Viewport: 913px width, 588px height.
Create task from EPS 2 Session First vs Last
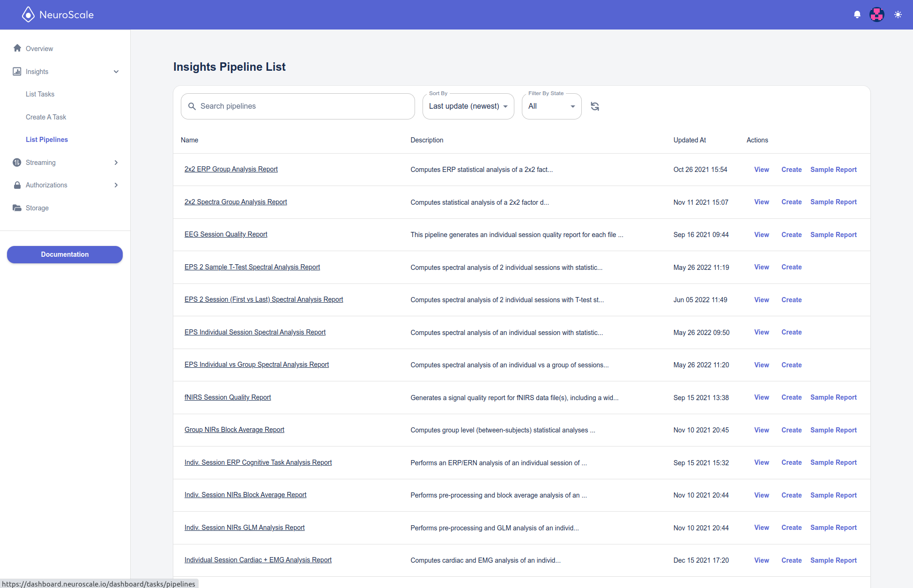pyautogui.click(x=792, y=300)
